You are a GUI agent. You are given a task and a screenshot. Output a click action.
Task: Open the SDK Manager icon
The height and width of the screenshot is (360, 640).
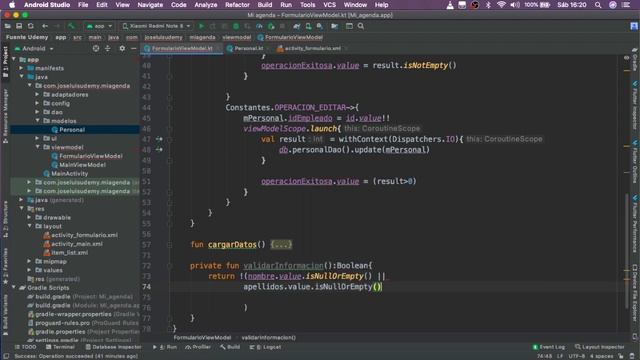[320, 26]
